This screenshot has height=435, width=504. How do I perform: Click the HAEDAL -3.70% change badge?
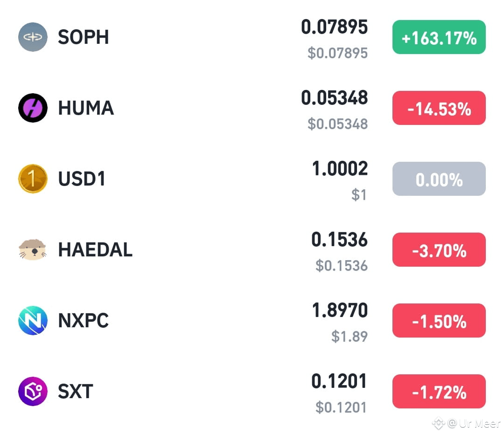tap(439, 249)
